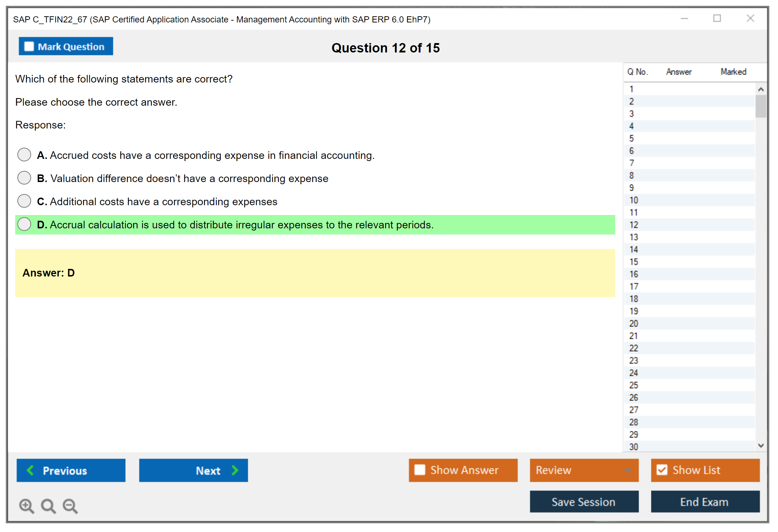Screen dimensions: 778x532
Task: Choose option D about accrual calculation
Action: 24,224
